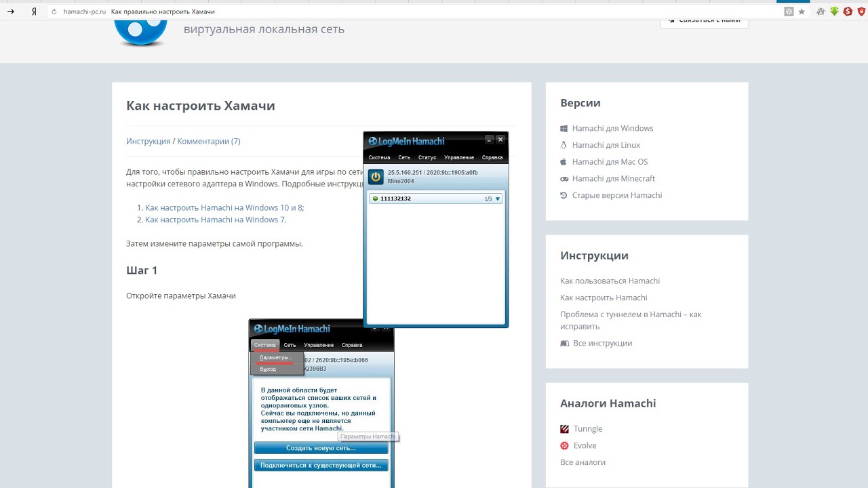The image size is (868, 488).
Task: Open Как настроить Hamachi на Windows 7
Action: click(x=215, y=220)
